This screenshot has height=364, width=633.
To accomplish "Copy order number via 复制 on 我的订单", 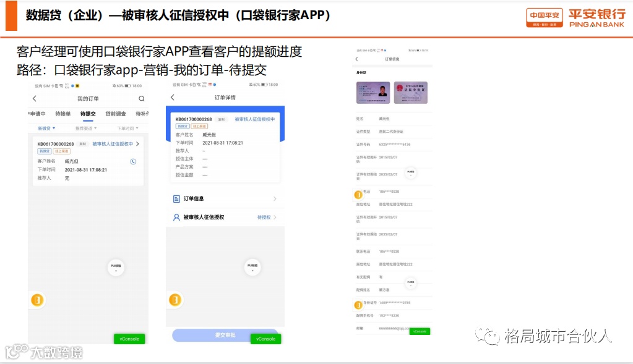I will pos(83,144).
